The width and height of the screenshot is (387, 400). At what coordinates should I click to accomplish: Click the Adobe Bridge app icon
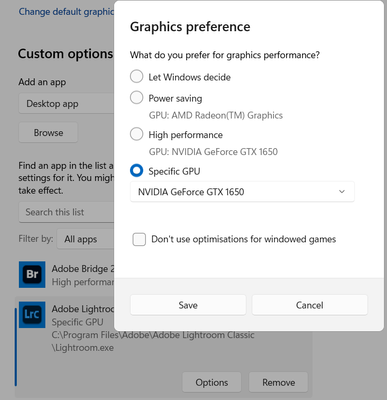coord(32,274)
